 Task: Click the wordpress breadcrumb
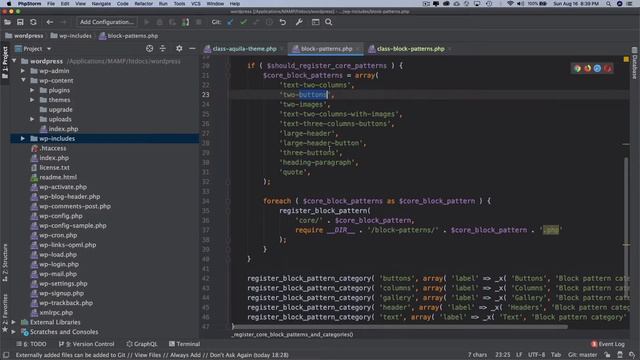pos(24,36)
